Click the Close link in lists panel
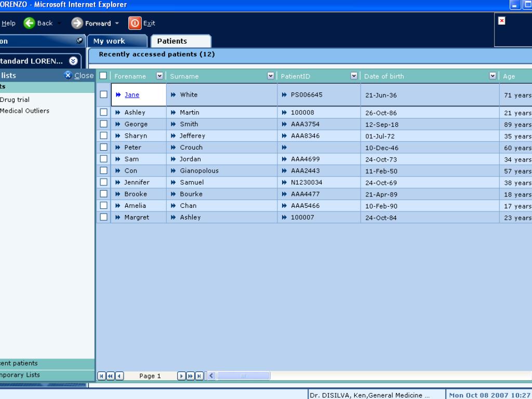Image resolution: width=532 pixels, height=399 pixels. point(84,75)
